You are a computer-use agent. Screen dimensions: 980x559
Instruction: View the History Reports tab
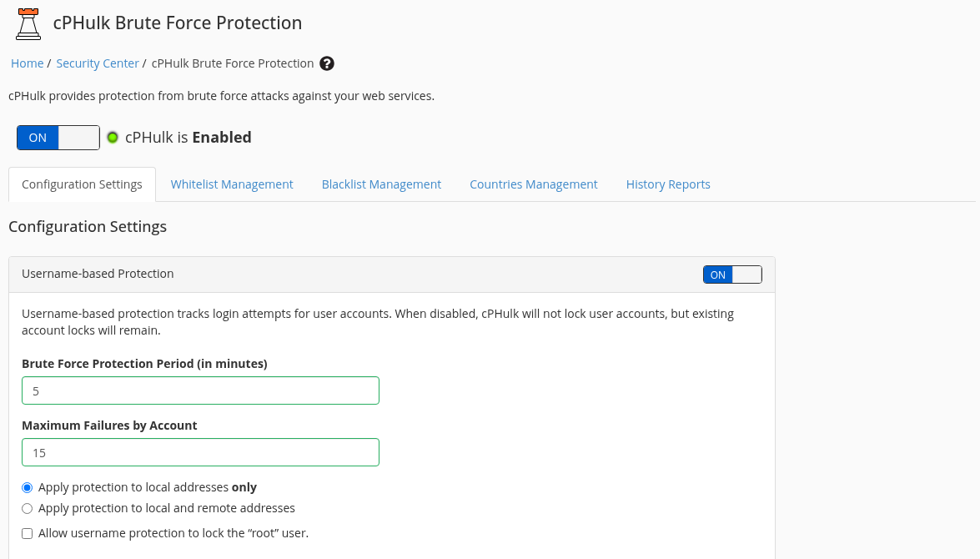[x=668, y=184]
